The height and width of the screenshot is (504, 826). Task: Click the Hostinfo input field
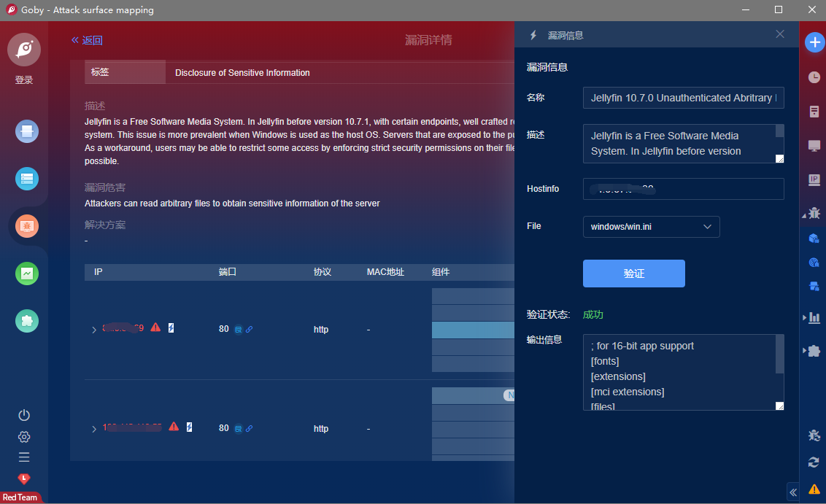tap(683, 189)
